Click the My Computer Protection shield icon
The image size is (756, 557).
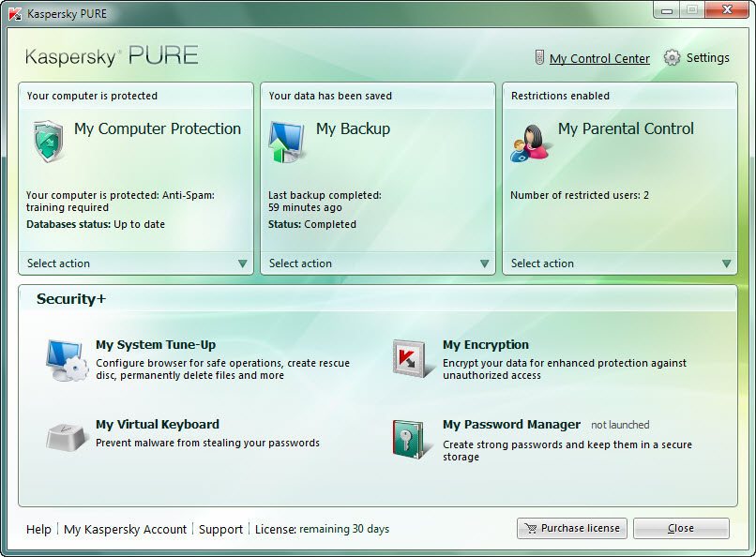(x=48, y=142)
